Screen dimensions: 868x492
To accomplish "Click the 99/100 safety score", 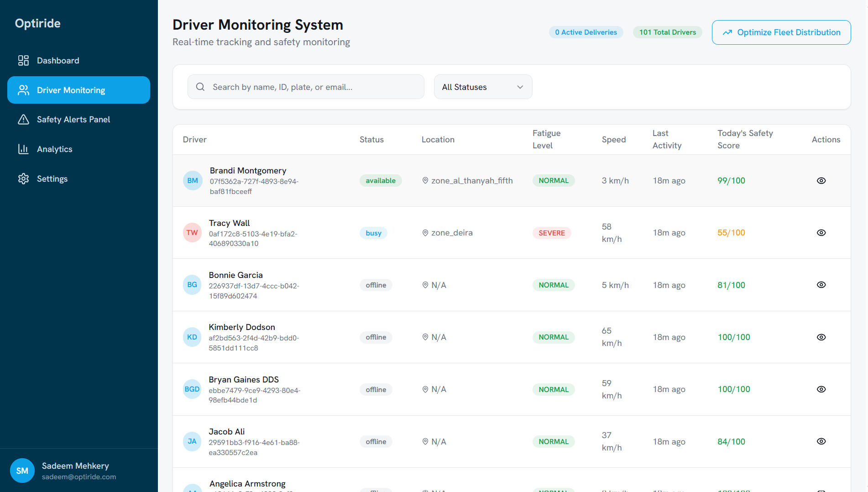I will tap(731, 181).
